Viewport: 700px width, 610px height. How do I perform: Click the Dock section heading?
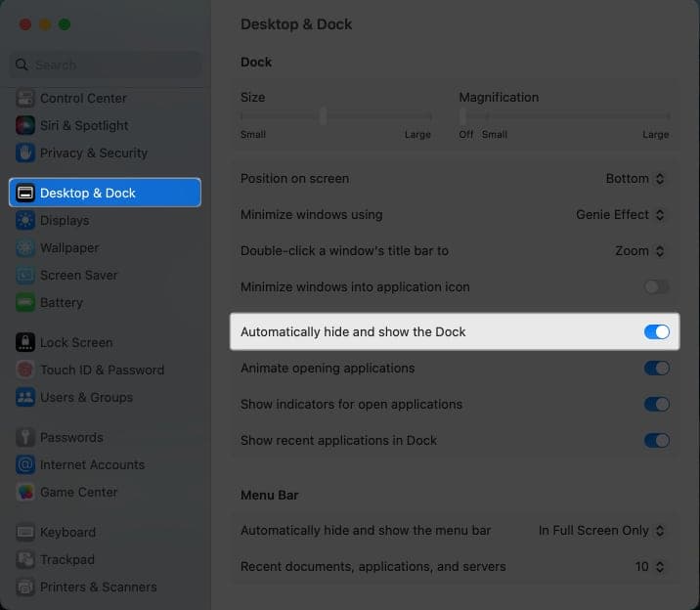pyautogui.click(x=256, y=62)
